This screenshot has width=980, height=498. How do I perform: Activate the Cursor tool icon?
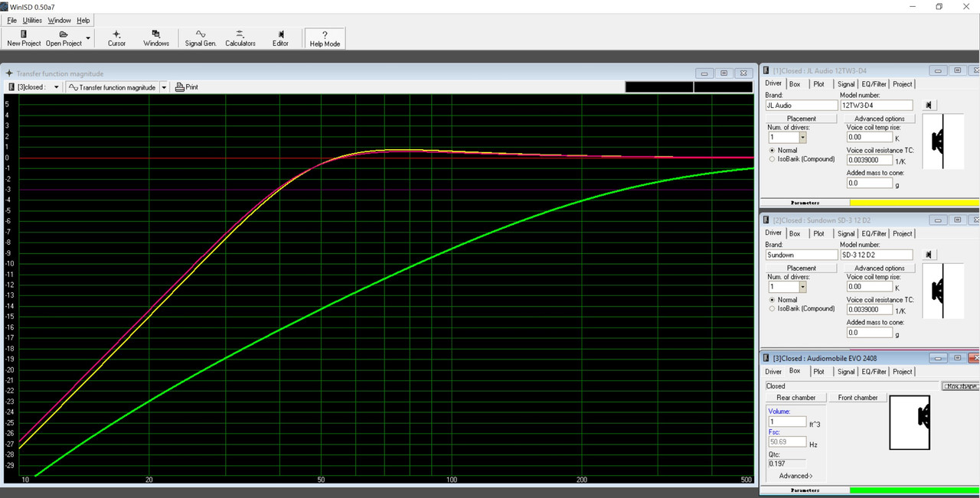click(116, 34)
